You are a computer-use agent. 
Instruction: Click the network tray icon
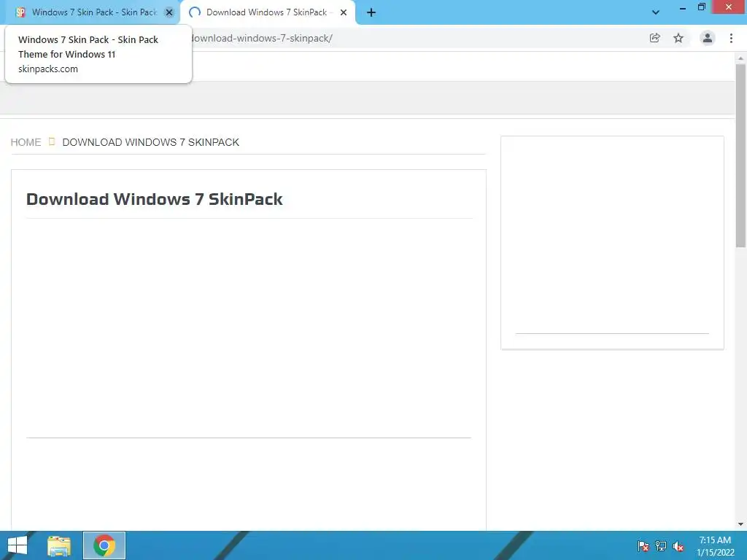[x=661, y=546]
